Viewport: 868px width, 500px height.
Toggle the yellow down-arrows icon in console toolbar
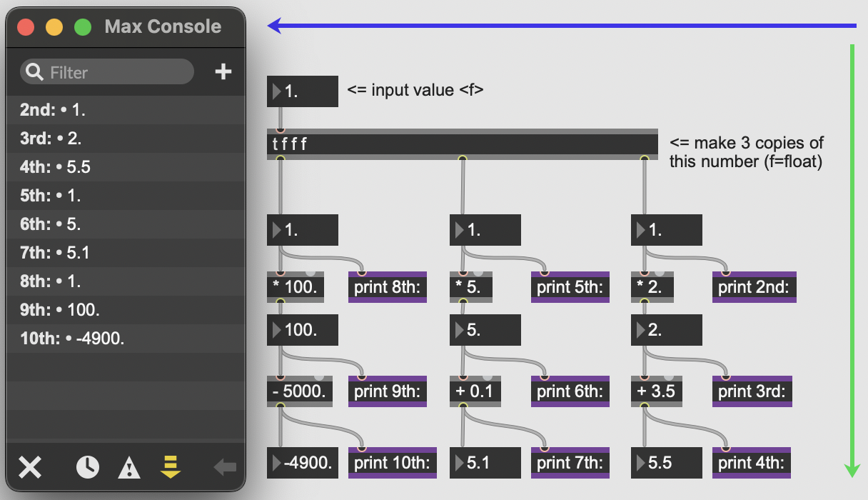171,467
